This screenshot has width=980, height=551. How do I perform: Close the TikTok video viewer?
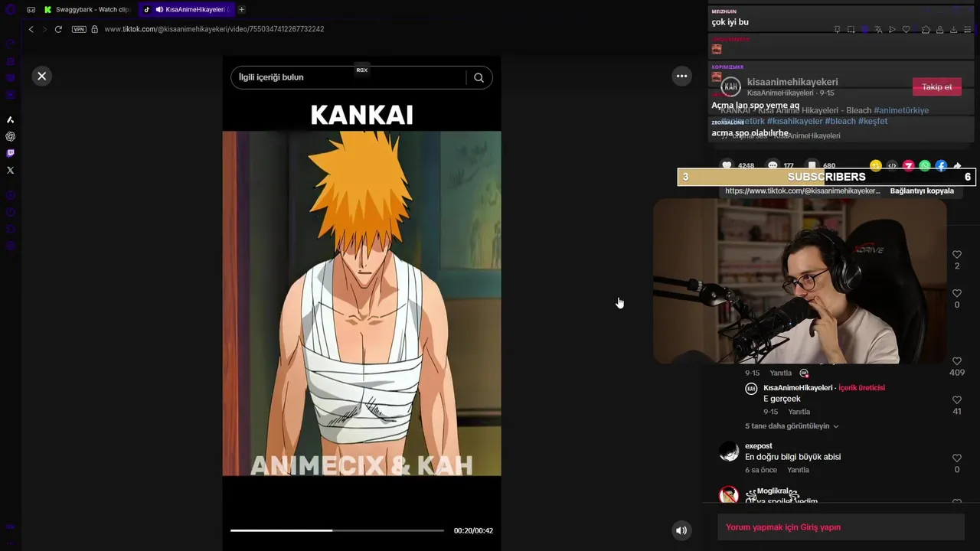[42, 76]
